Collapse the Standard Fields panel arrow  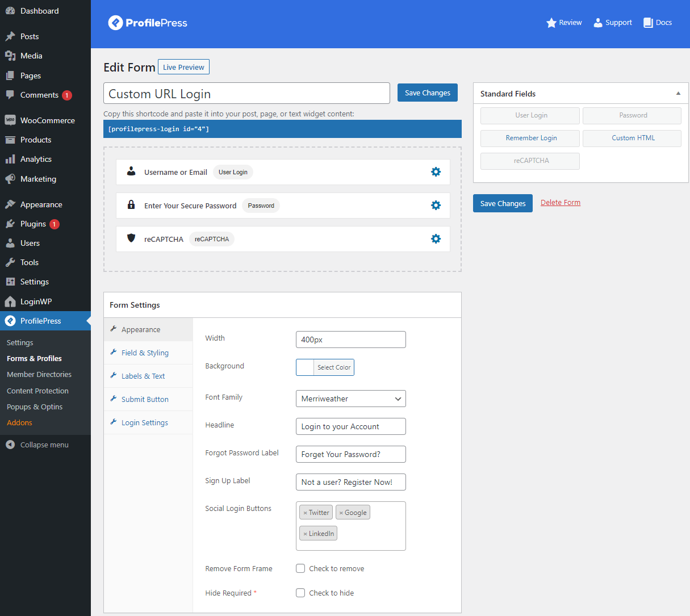click(x=678, y=94)
